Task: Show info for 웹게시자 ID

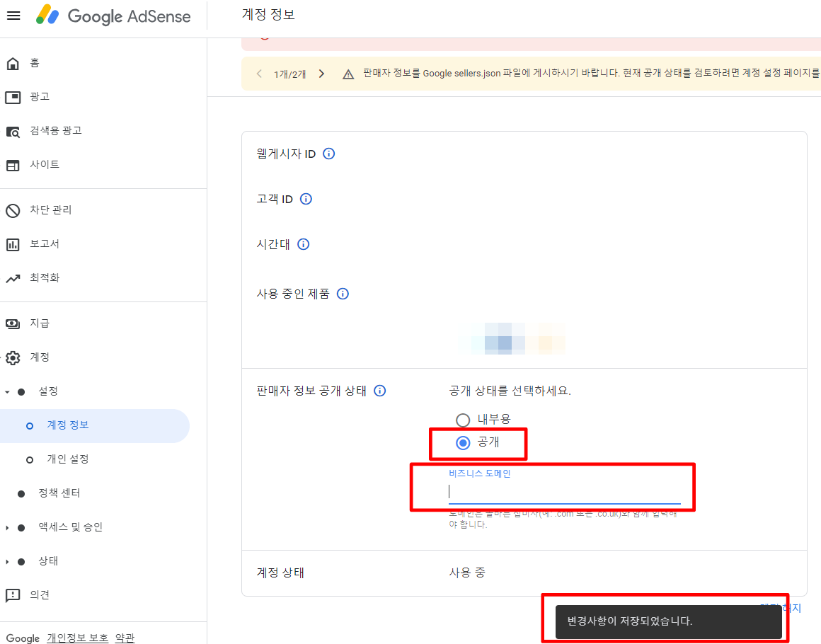Action: tap(329, 154)
